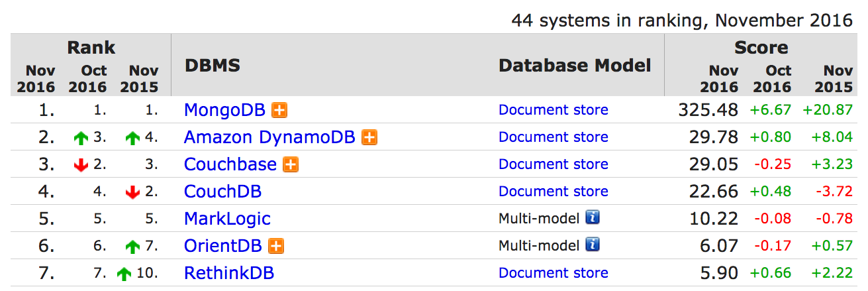Click green up arrow in OrientDB rank row
The width and height of the screenshot is (868, 291).
click(x=133, y=247)
